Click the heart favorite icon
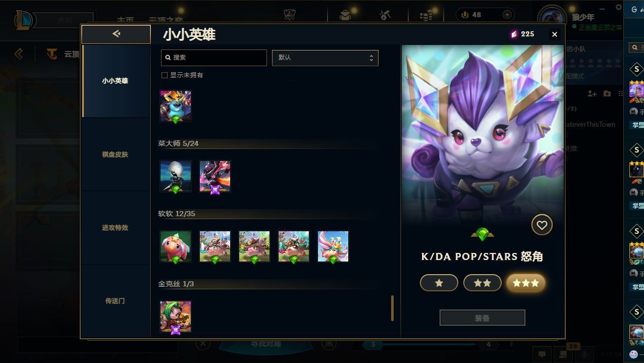The width and height of the screenshot is (644, 363). 542,225
